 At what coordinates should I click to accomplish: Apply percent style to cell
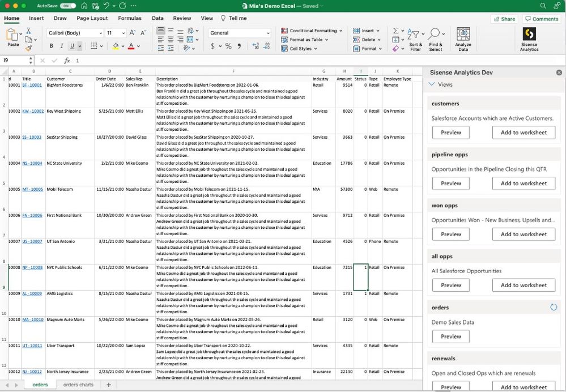(x=228, y=46)
